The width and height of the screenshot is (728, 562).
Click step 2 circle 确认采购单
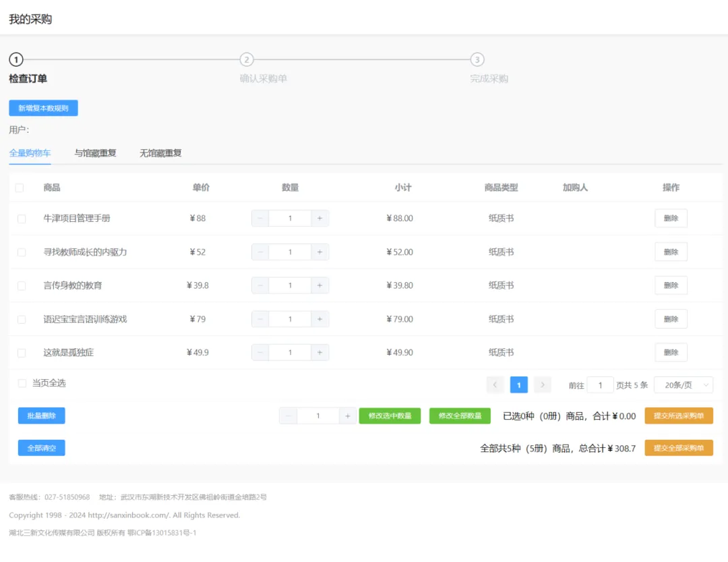(x=247, y=59)
